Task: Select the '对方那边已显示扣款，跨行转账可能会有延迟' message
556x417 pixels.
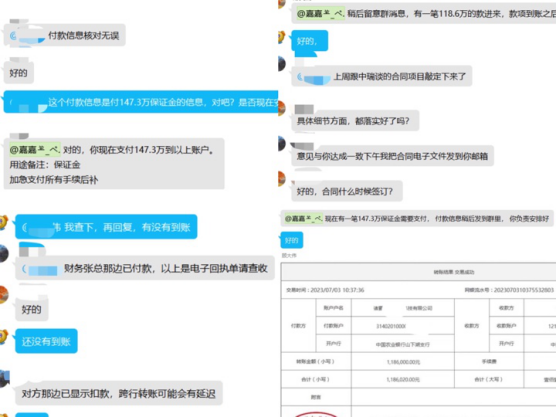Action: 119,393
